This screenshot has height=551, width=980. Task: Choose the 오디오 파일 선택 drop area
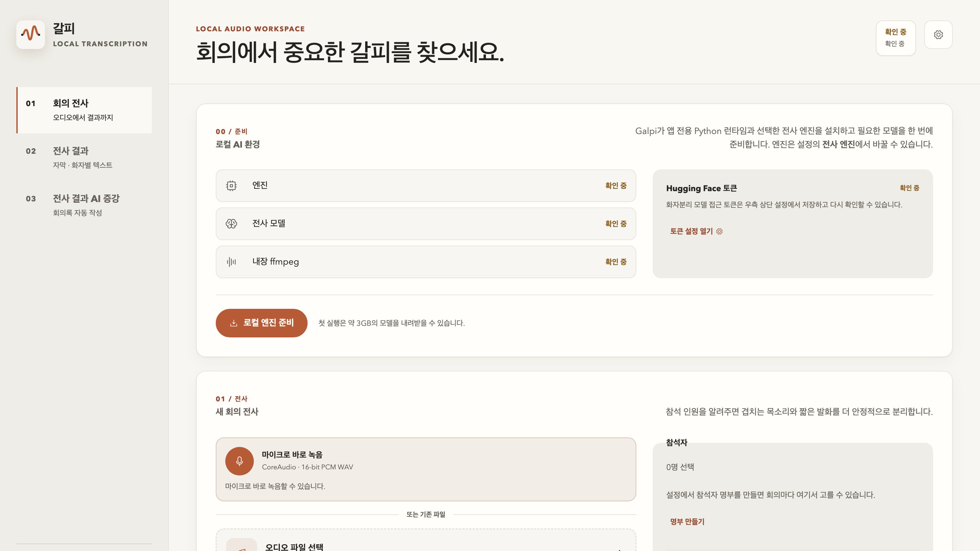pyautogui.click(x=426, y=540)
